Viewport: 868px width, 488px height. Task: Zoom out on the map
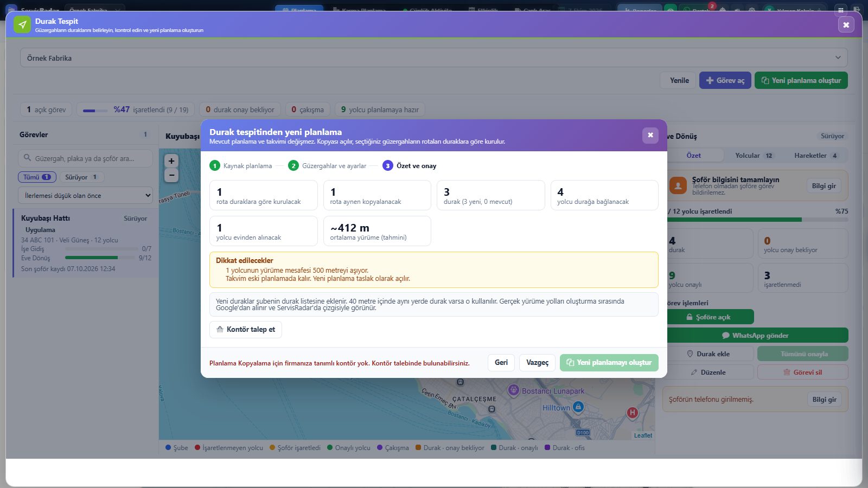point(171,175)
